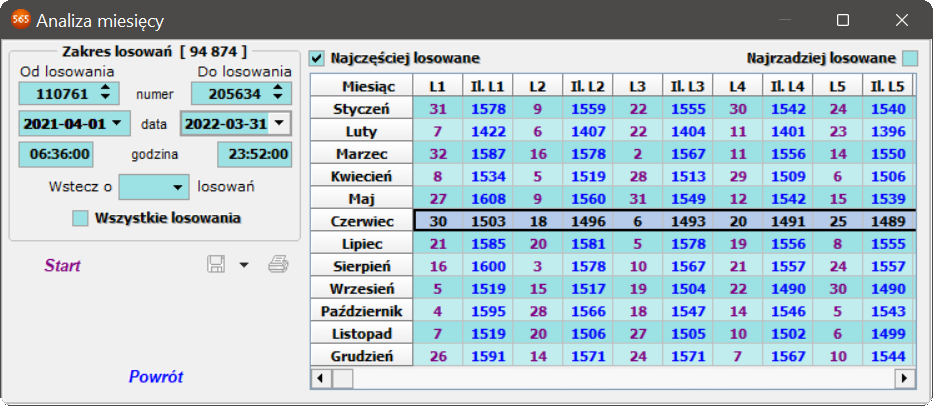
Task: Select the Luty row header
Action: pyautogui.click(x=361, y=132)
